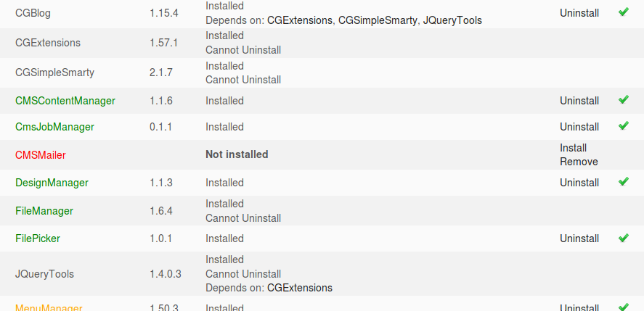Open the CMSContentManager module name link
Image resolution: width=644 pixels, height=311 pixels.
tap(65, 101)
